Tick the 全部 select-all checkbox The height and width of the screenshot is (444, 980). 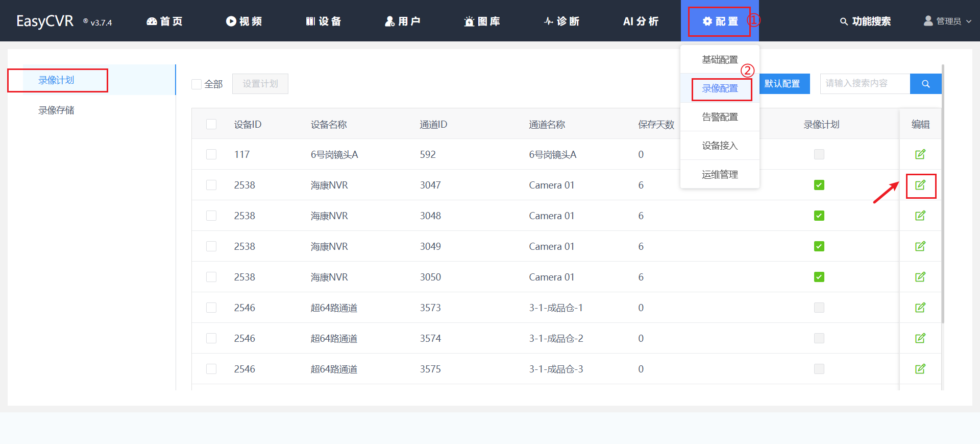coord(197,84)
